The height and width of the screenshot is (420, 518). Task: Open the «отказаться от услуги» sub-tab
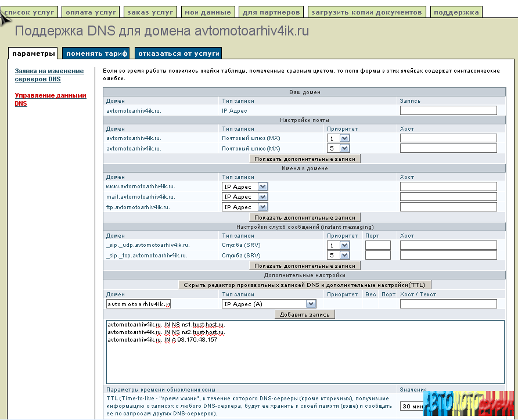coord(178,53)
